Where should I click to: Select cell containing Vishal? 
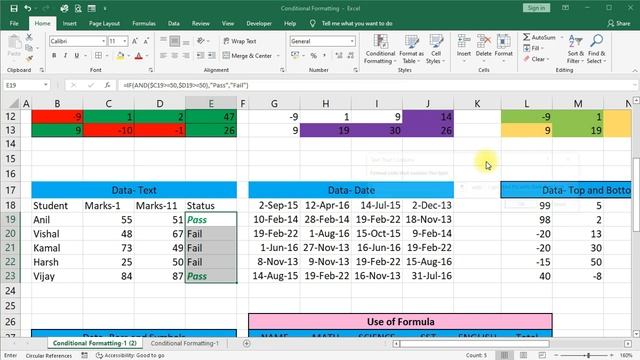pyautogui.click(x=57, y=234)
